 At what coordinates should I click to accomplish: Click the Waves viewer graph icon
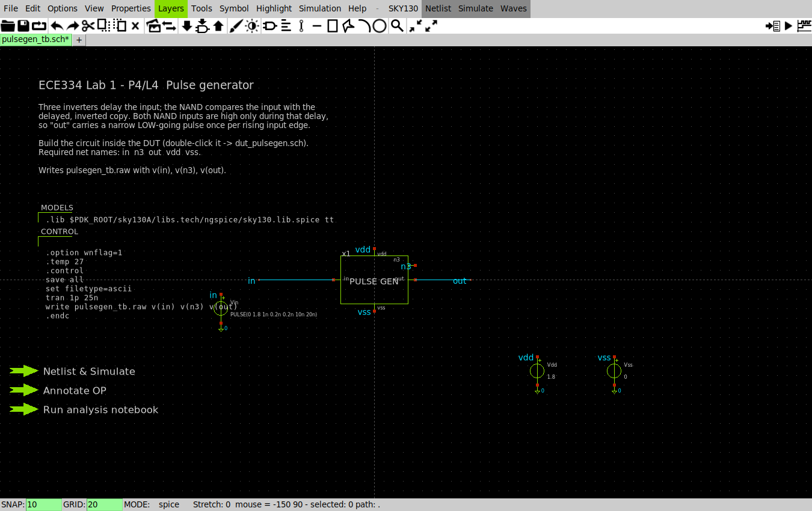coord(804,26)
